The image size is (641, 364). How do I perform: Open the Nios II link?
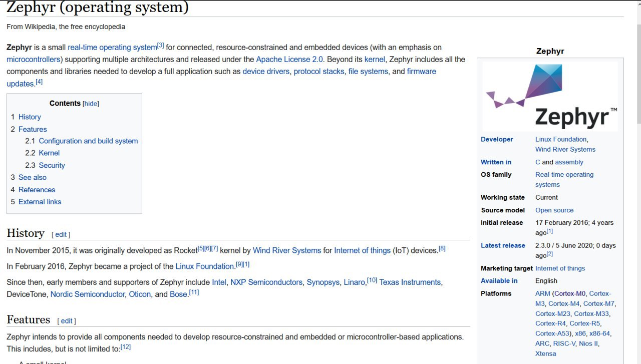[x=588, y=343]
